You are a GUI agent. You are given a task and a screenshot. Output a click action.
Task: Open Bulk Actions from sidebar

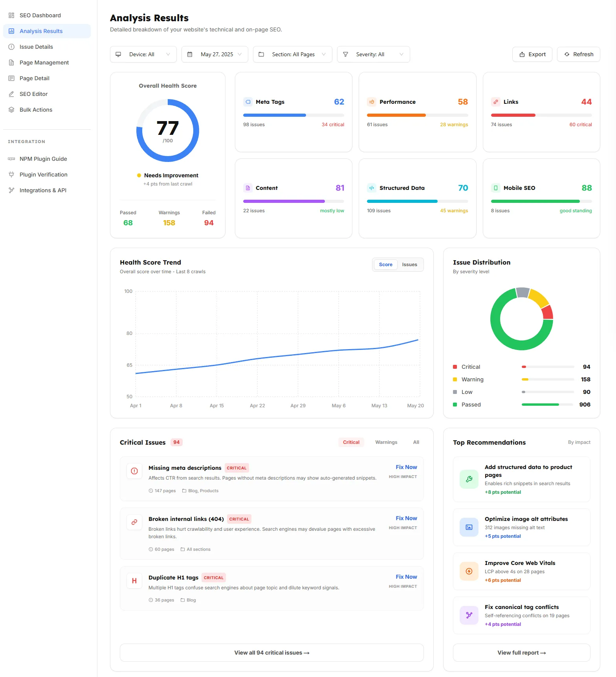[x=47, y=110]
